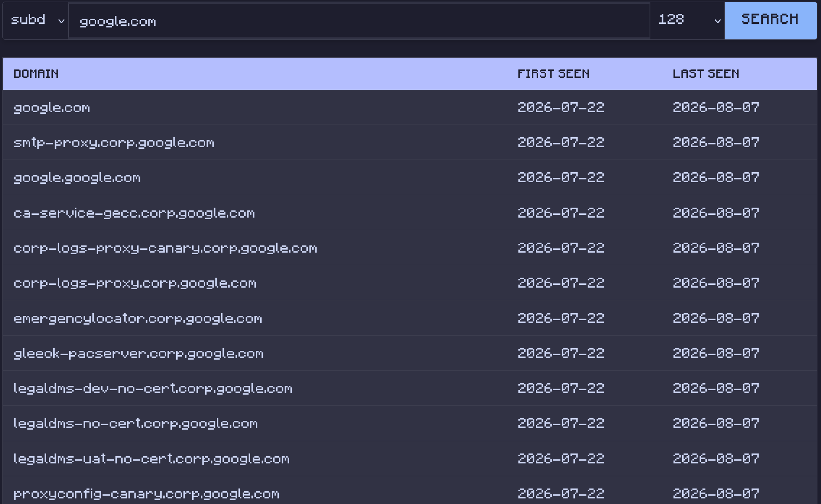This screenshot has height=504, width=821.
Task: Select corp-logs-proxy-canary.corp.google.com domain
Action: pyautogui.click(x=165, y=248)
